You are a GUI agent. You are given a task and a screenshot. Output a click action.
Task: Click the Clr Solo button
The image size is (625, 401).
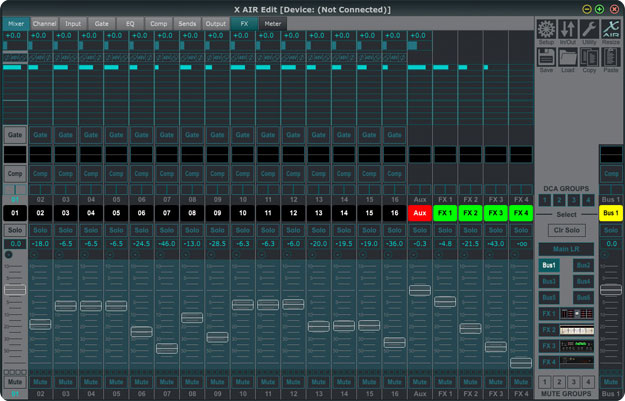[566, 230]
